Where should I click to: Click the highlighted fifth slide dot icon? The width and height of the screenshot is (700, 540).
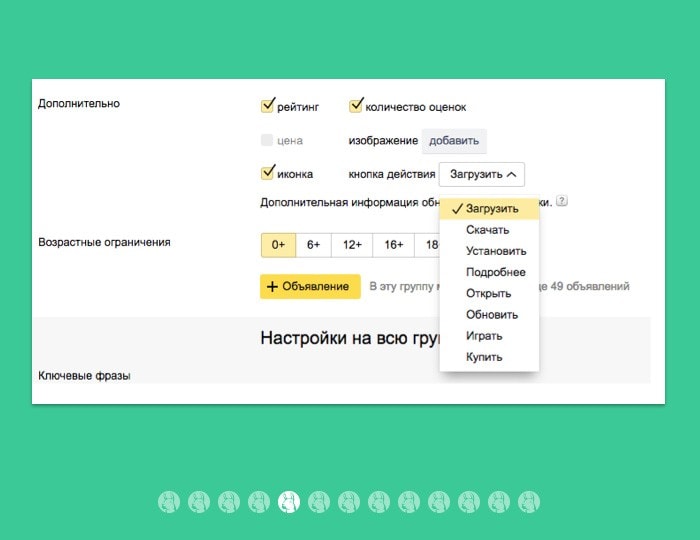point(289,502)
